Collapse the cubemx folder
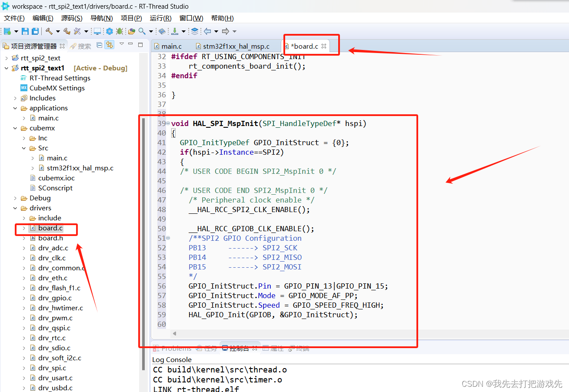This screenshot has width=569, height=392. click(x=15, y=128)
